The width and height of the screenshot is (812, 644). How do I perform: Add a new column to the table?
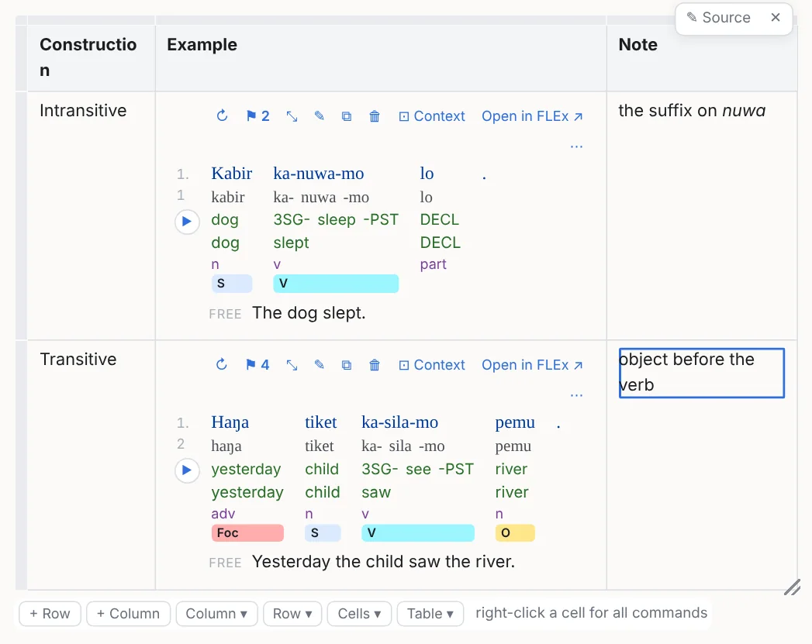tap(129, 614)
